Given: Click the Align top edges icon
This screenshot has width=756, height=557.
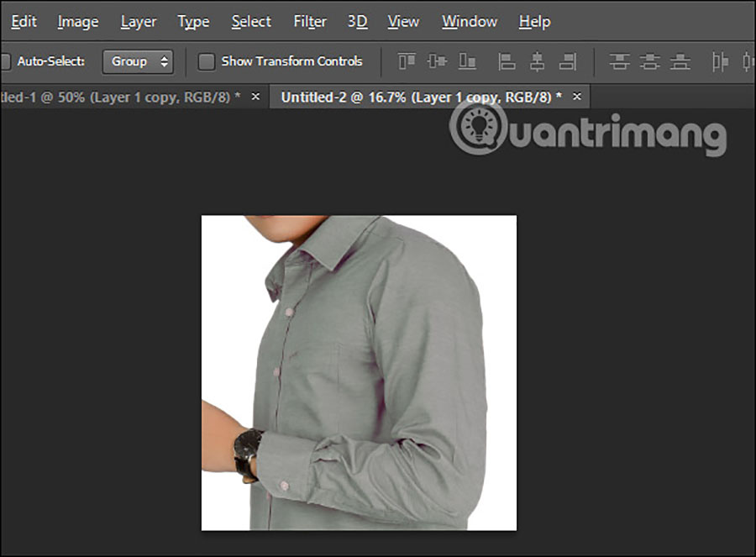Looking at the screenshot, I should tap(407, 61).
